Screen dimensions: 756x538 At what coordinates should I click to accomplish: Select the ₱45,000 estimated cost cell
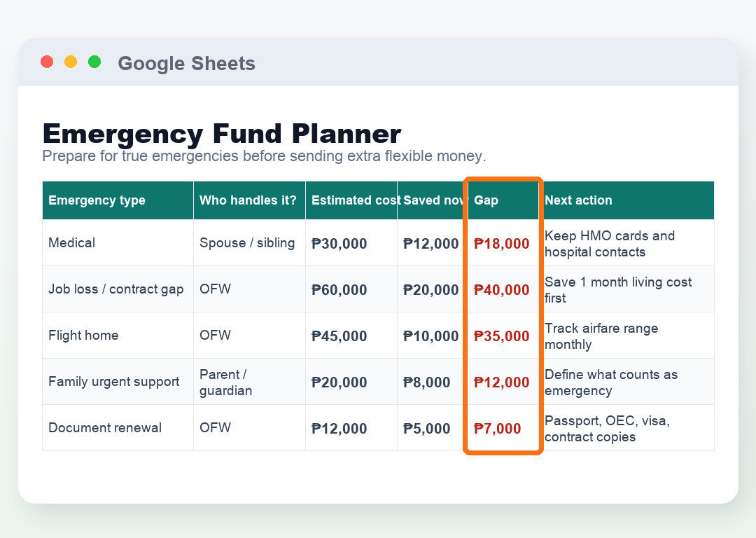coord(351,336)
